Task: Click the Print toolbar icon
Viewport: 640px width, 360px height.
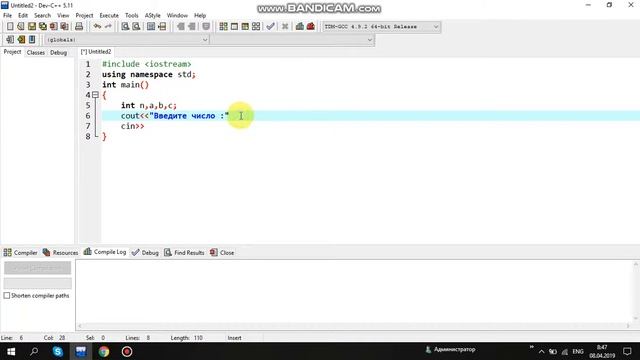Action: [x=79, y=27]
